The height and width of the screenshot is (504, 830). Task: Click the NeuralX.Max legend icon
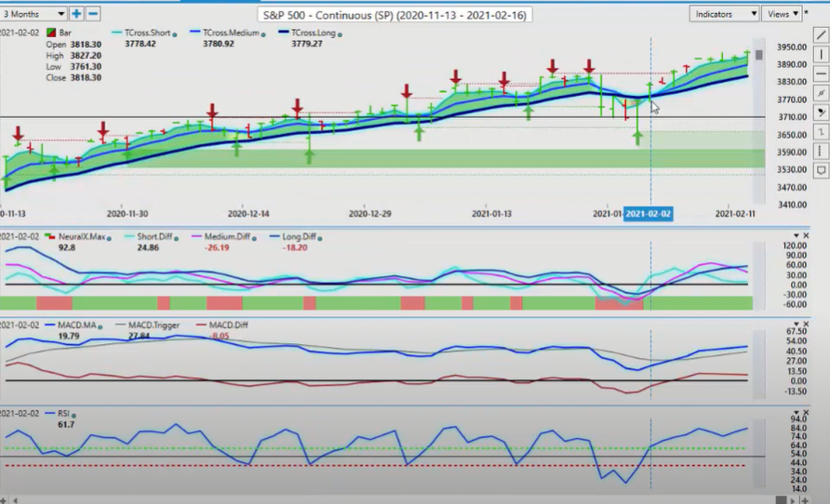point(50,236)
